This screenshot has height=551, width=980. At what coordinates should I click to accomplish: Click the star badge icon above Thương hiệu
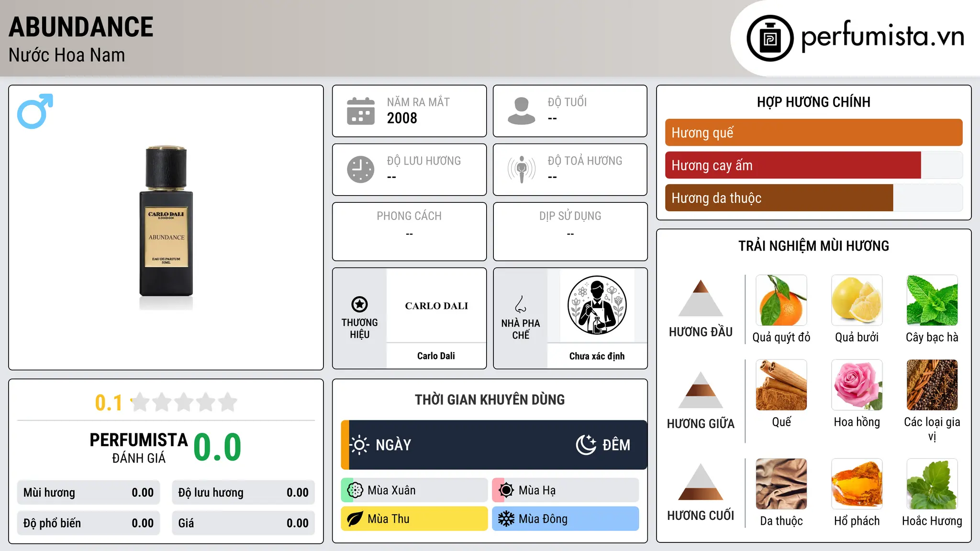tap(359, 304)
